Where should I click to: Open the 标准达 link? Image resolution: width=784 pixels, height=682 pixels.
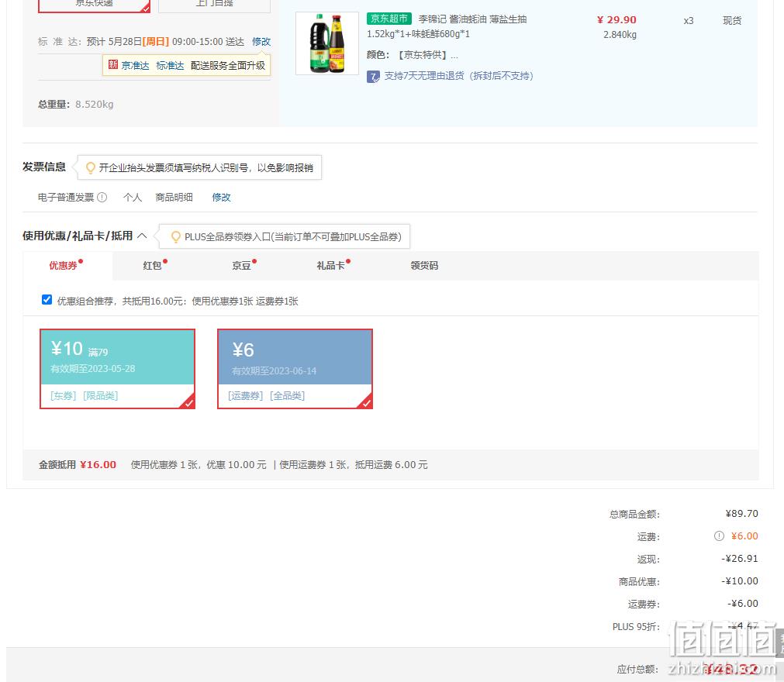point(170,65)
